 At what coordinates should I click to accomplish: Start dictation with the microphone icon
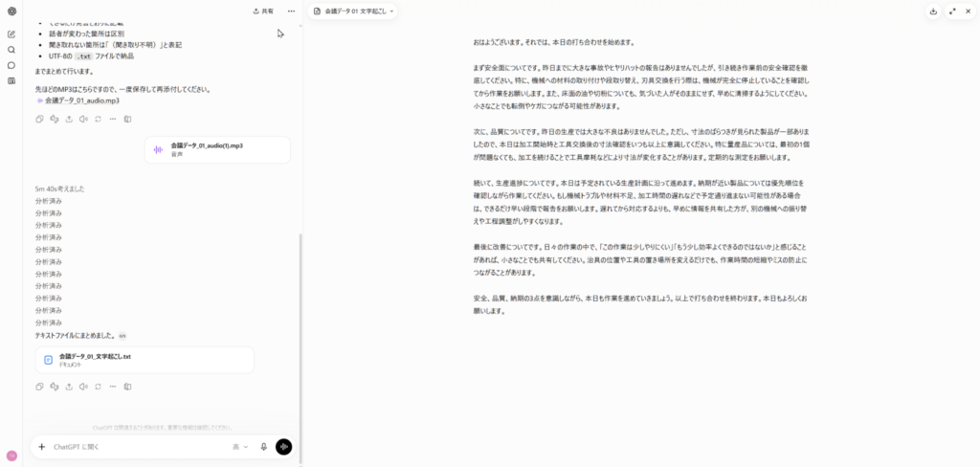(x=264, y=447)
